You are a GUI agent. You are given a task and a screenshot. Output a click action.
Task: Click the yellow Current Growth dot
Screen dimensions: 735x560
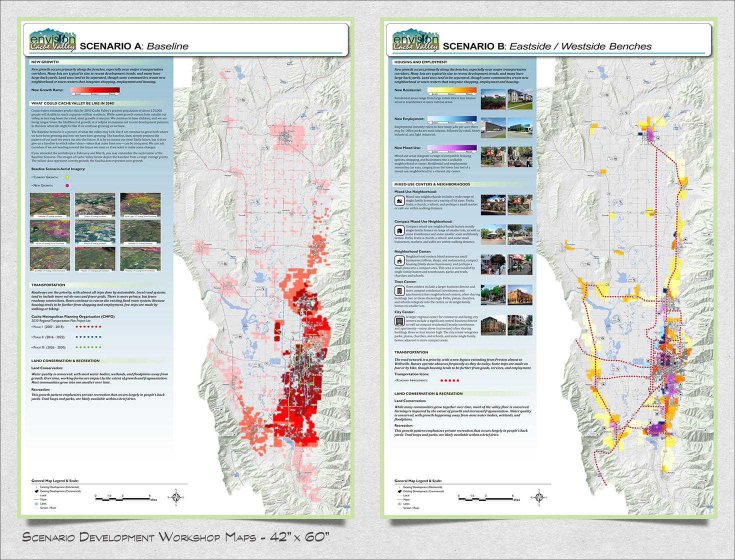[x=67, y=177]
